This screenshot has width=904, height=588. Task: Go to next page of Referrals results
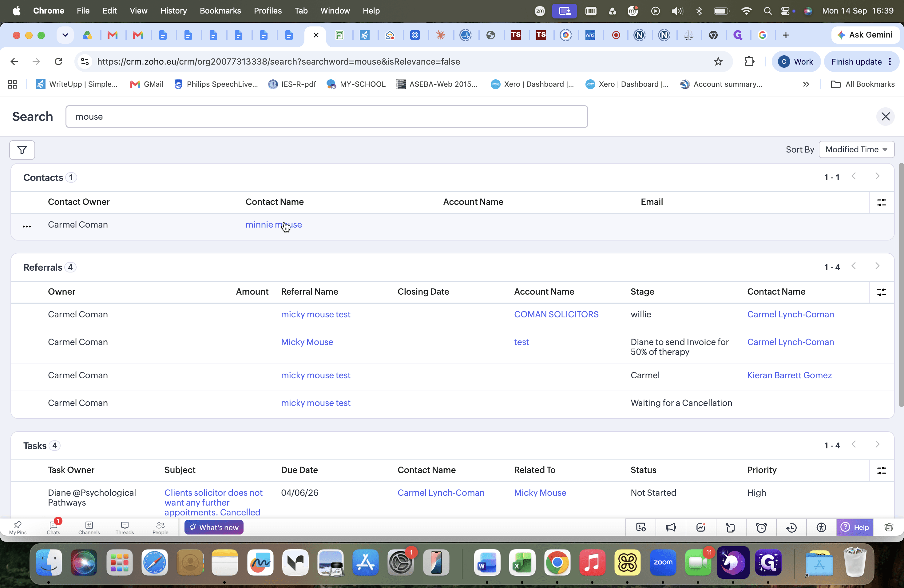(x=877, y=266)
